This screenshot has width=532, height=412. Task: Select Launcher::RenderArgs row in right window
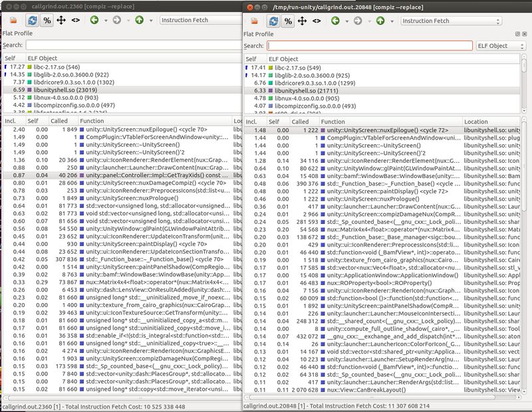coord(382,382)
